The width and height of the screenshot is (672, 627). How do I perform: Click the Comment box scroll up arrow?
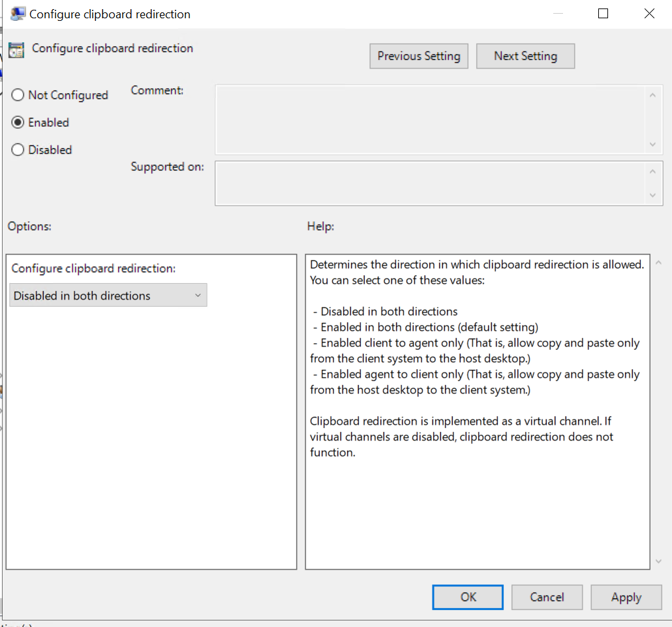click(x=652, y=95)
